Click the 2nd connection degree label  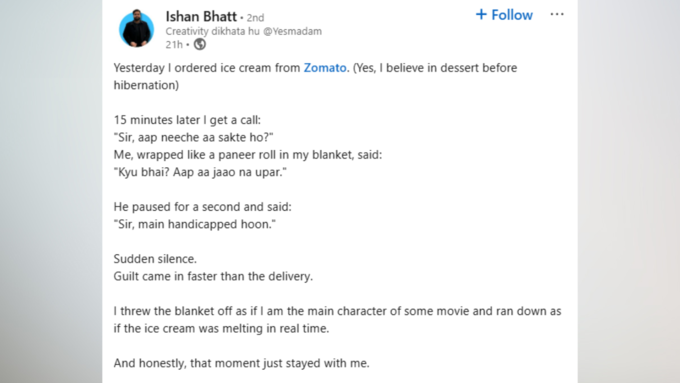point(255,18)
